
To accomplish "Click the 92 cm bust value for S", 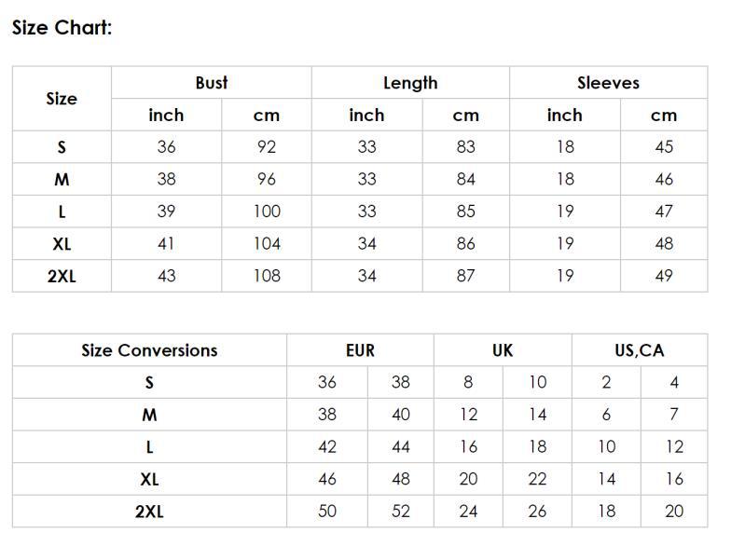I will coord(267,147).
